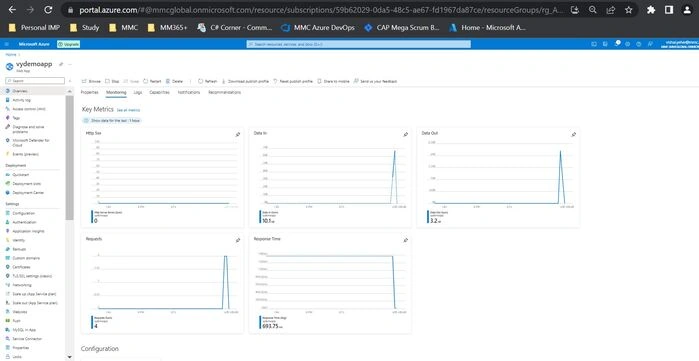Click the Home breadcrumb link
The height and width of the screenshot is (361, 699).
pos(10,54)
